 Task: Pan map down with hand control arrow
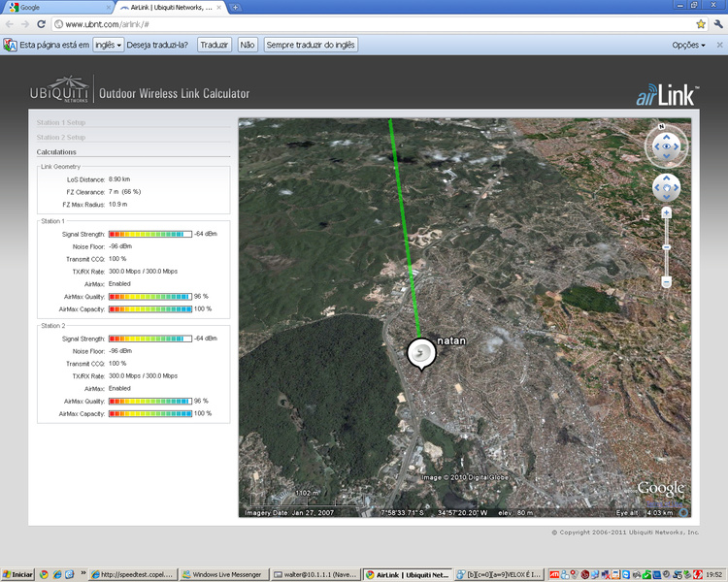[666, 197]
